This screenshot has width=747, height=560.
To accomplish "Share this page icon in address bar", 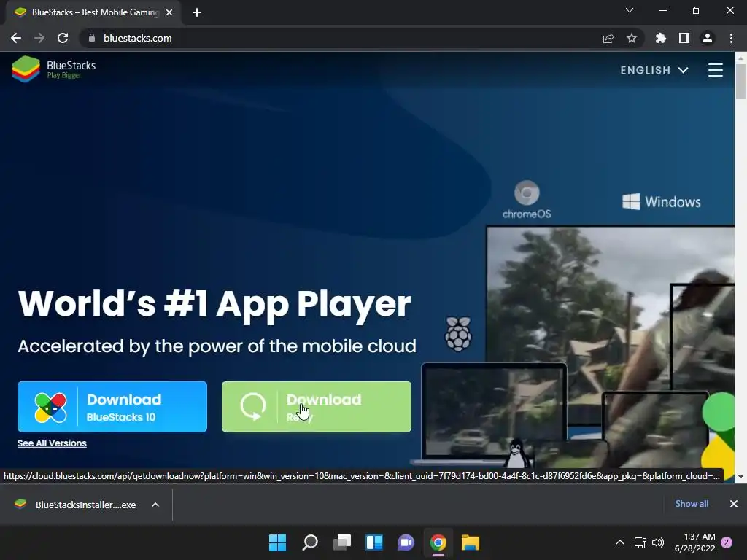I will pos(608,38).
